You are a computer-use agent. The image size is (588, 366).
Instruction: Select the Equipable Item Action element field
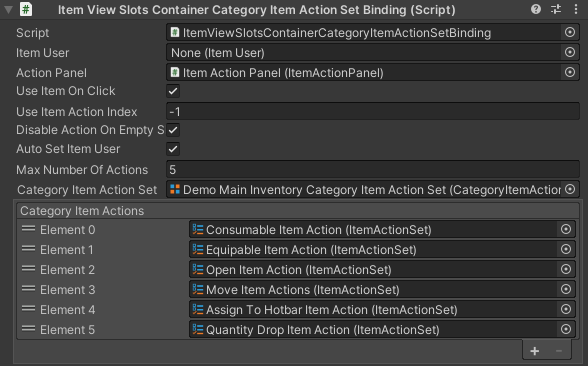point(382,249)
